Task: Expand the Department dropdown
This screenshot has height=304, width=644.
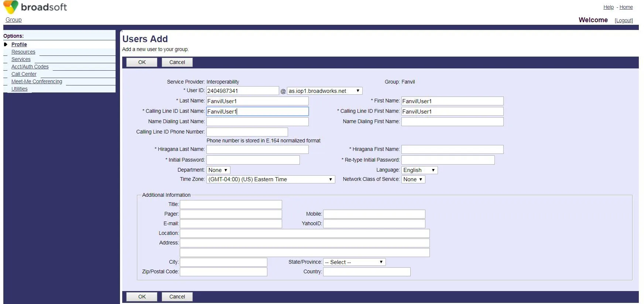Action: 218,170
